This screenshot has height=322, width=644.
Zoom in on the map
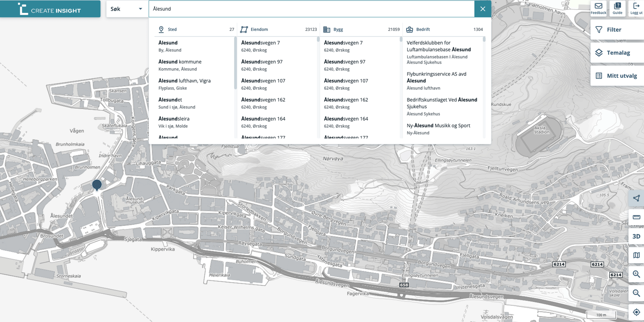click(636, 274)
